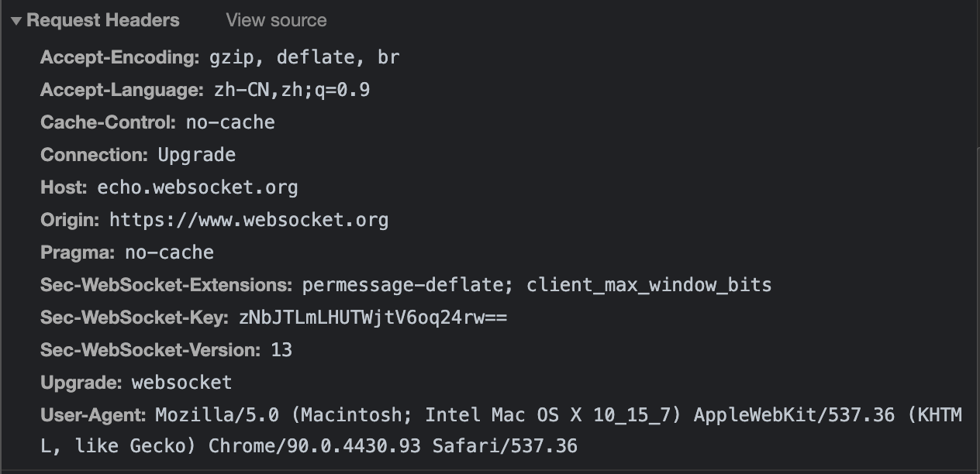
Task: Select the User-Agent header name
Action: 94,415
